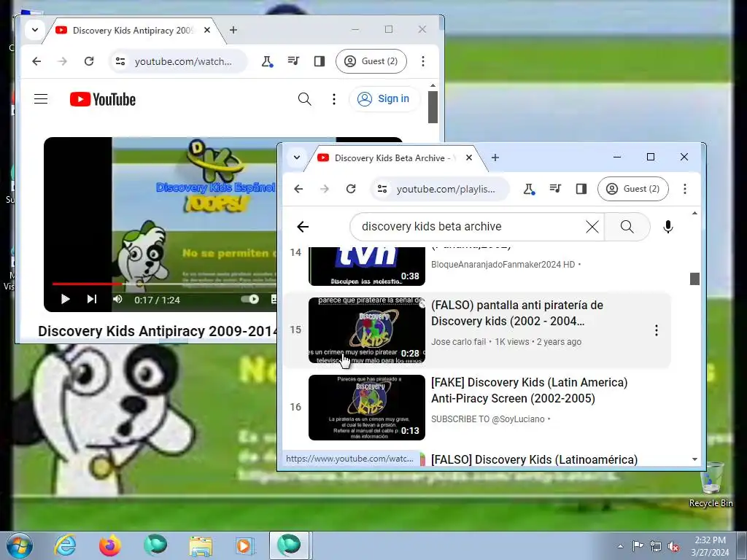Open Windows Explorer folder on taskbar
Screen dimensions: 747x560
tap(201, 545)
